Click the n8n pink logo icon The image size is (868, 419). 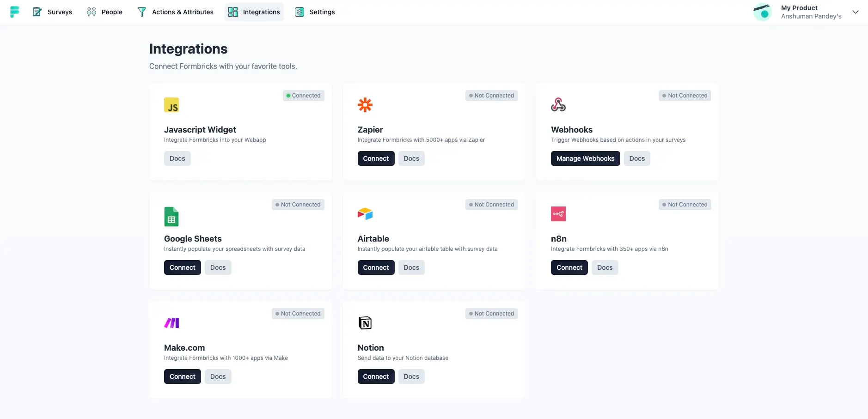click(x=558, y=214)
